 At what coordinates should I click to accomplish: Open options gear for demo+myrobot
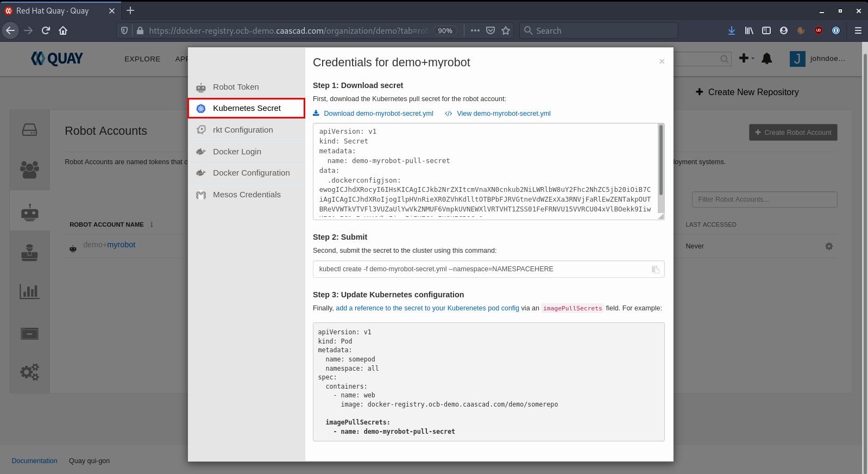coord(829,246)
